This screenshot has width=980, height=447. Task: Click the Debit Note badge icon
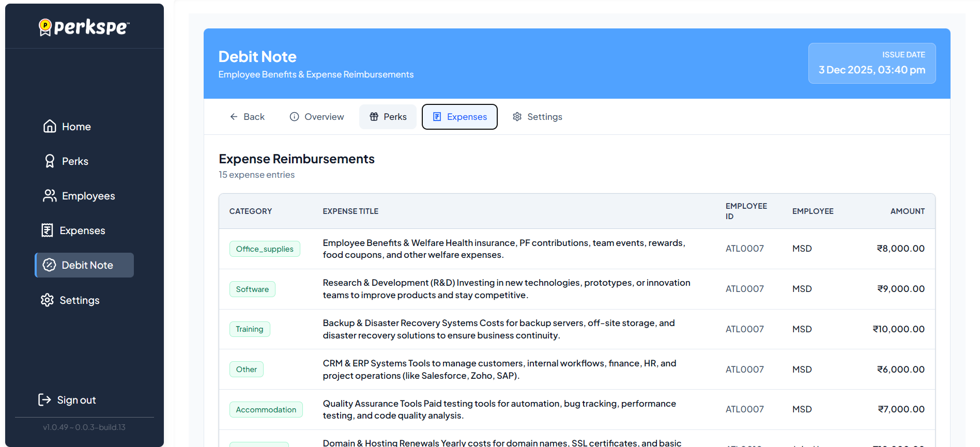point(50,265)
